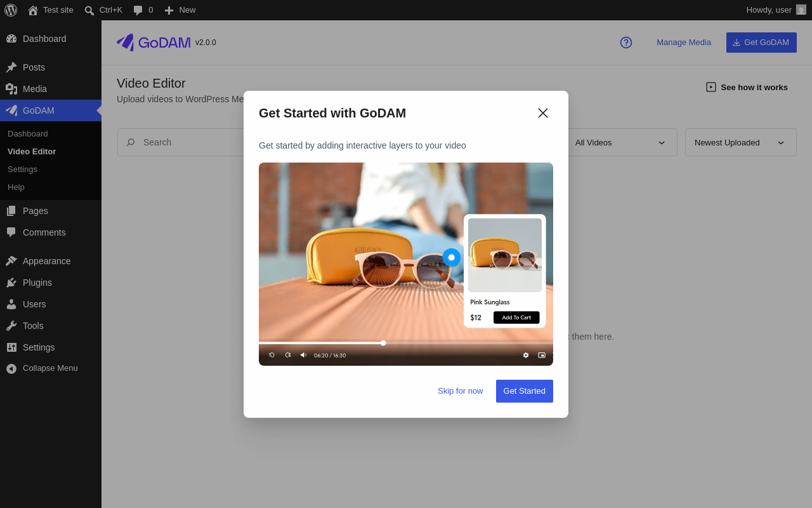This screenshot has width=812, height=508.
Task: Open the Howdy, user account menu
Action: (776, 10)
